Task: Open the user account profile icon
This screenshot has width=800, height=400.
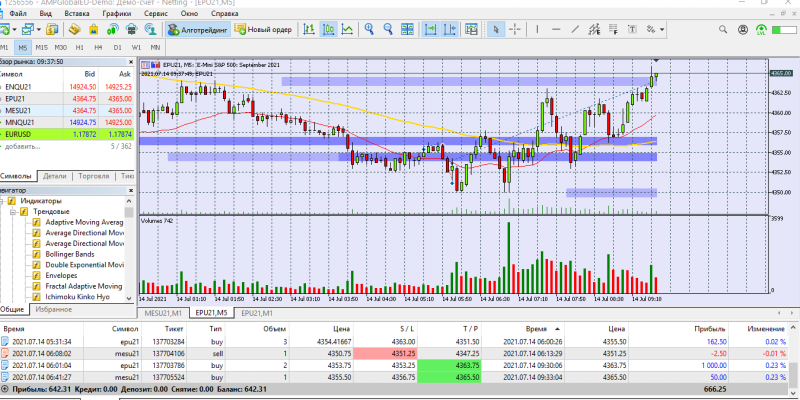Action: point(743,30)
